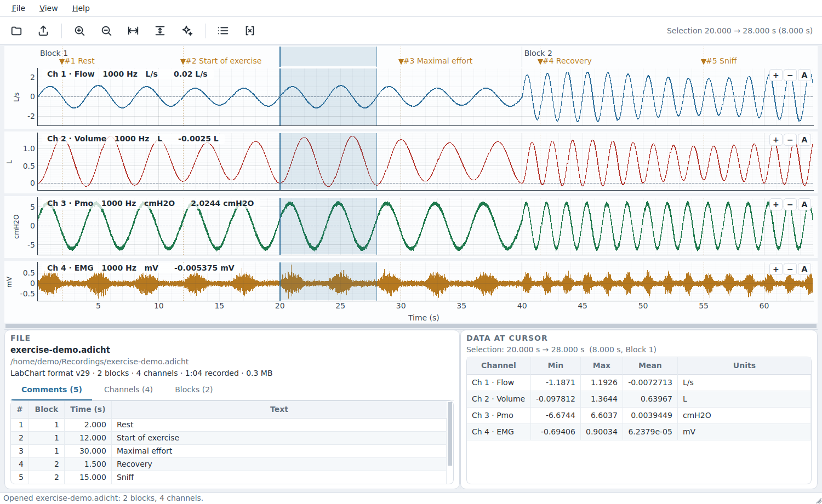822x504 pixels.
Task: Increase Ch 1 Flow scale with plus button
Action: pyautogui.click(x=776, y=75)
